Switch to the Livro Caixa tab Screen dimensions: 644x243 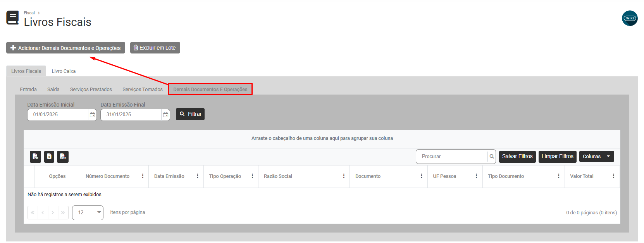[x=64, y=71]
